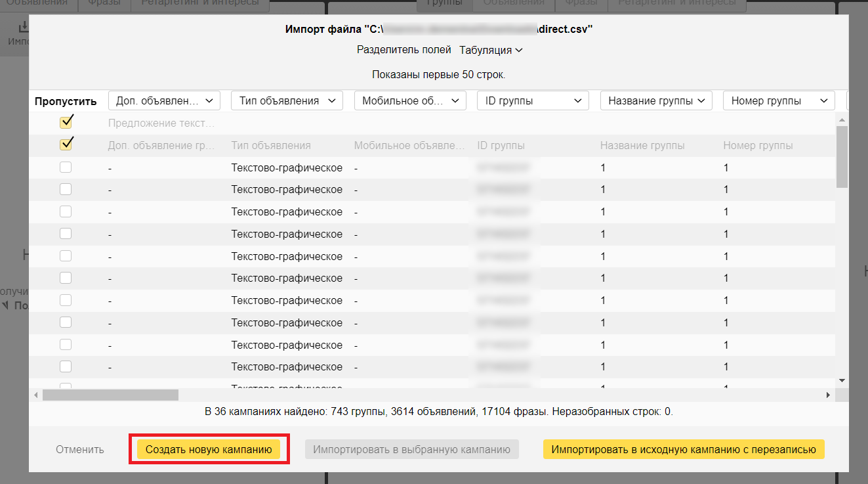The image size is (868, 484).
Task: Expand the 'Мобильное об…' column dropdown
Action: 409,100
